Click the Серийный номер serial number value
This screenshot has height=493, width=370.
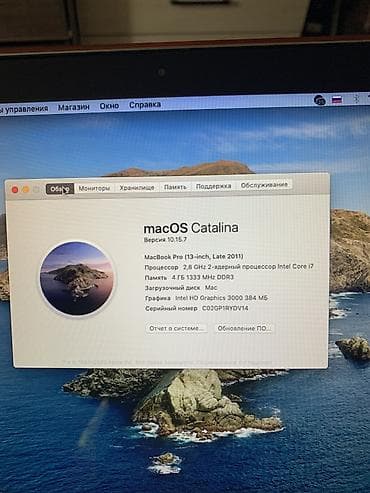click(225, 308)
